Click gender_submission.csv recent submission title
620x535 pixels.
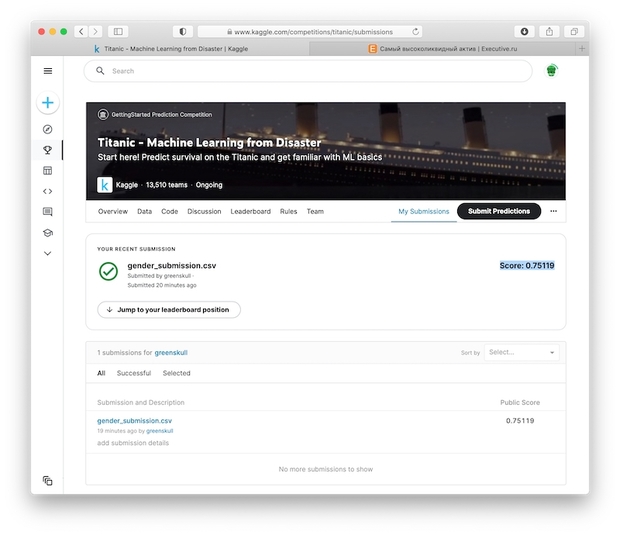[x=172, y=266]
